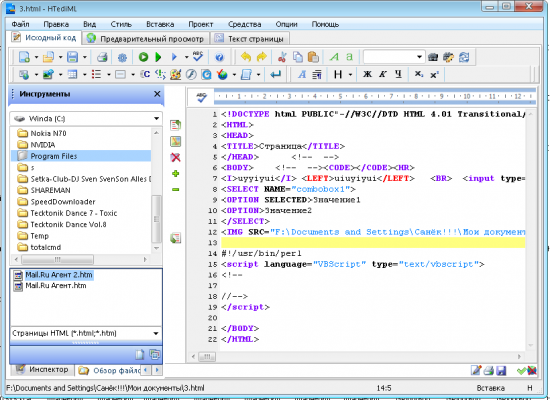Click the Redo arrow icon

tap(262, 57)
